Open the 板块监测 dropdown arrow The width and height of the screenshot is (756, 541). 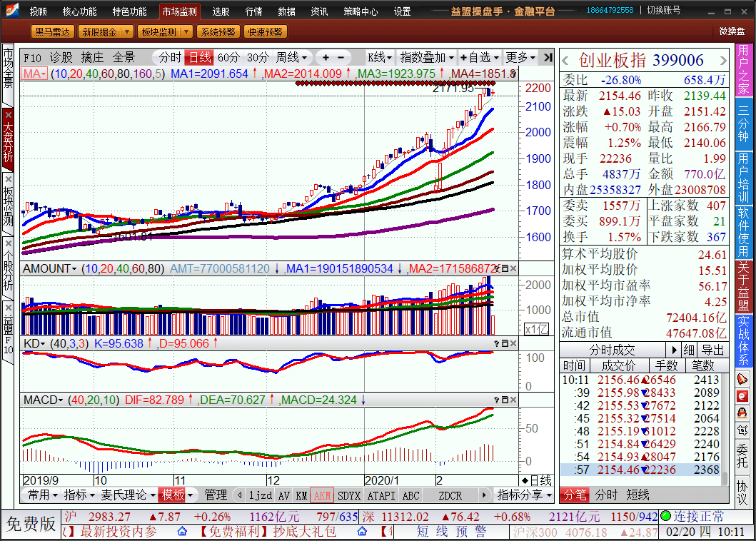[187, 32]
